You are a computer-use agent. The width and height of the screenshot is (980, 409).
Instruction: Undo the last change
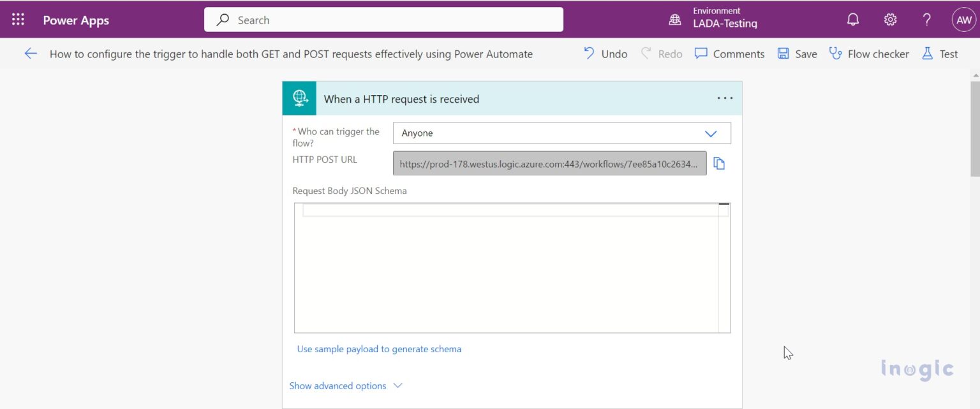pos(605,54)
